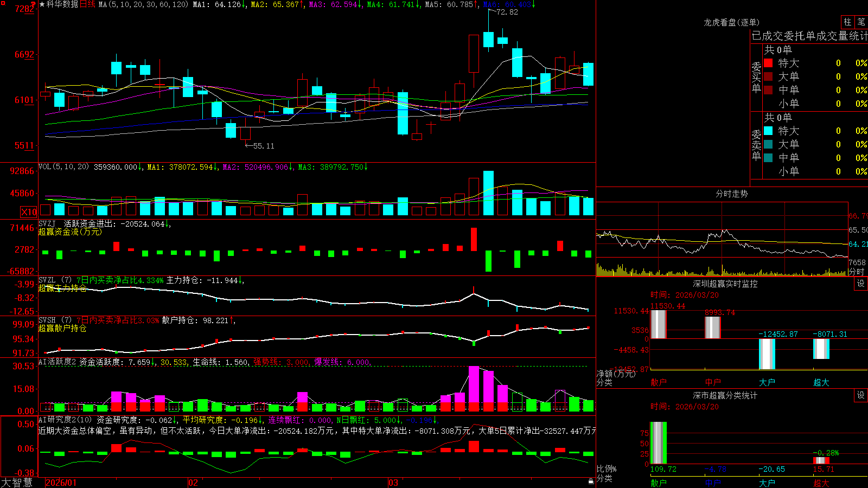
Task: Click the dark red 大单 buy-order swatch
Action: tap(768, 76)
